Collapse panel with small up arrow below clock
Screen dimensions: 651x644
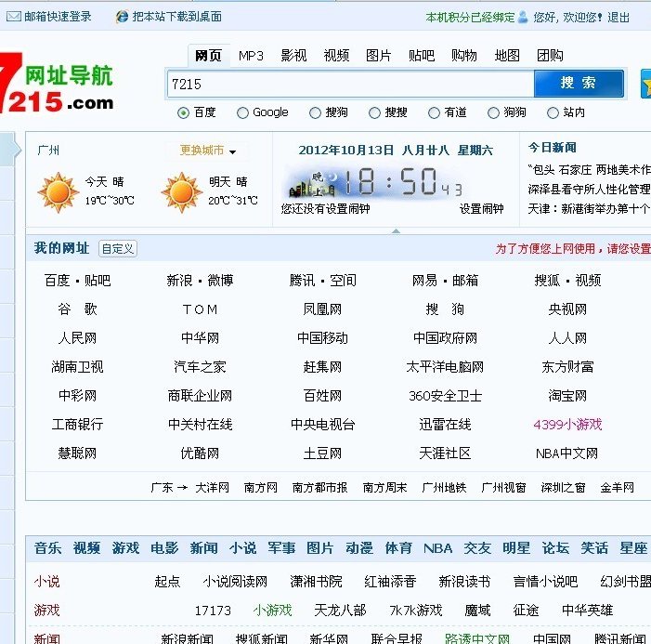pyautogui.click(x=396, y=230)
